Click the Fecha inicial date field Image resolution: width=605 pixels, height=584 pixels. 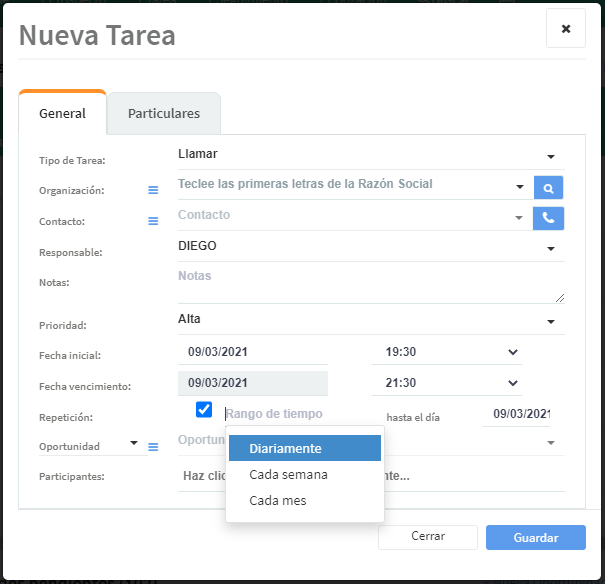(x=253, y=352)
